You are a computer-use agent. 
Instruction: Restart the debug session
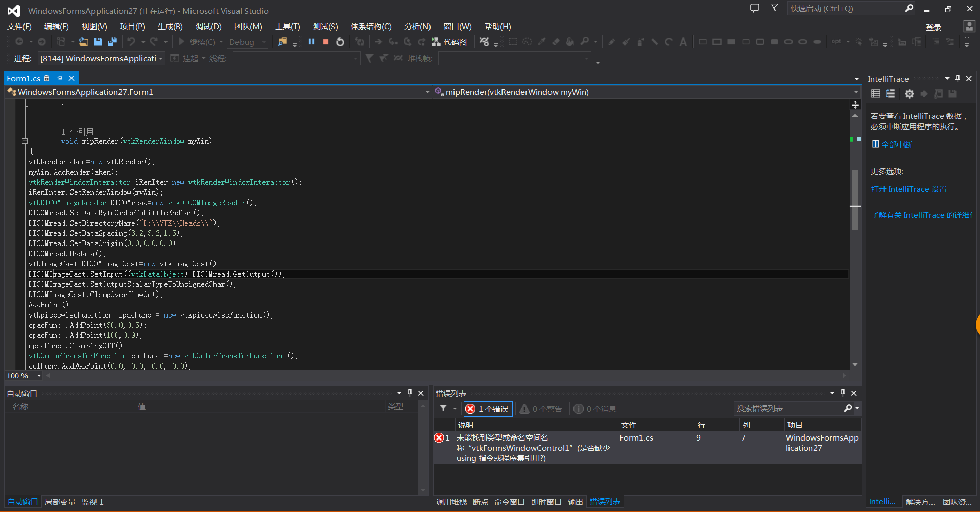coord(340,42)
